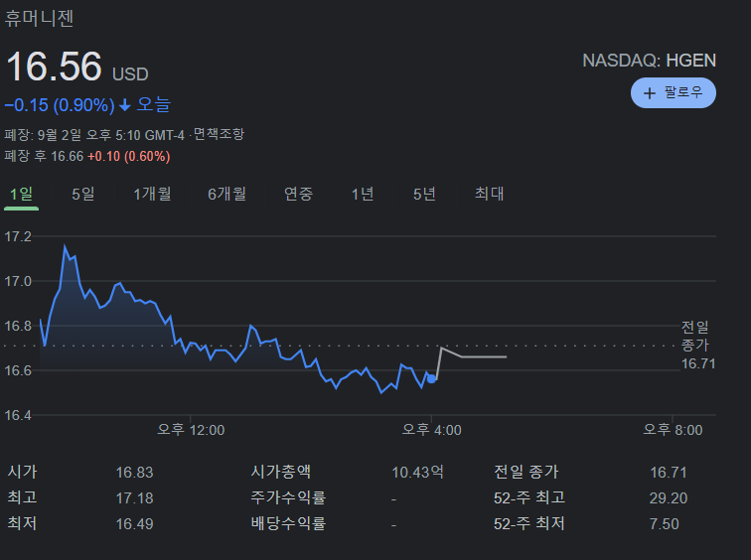Click the 시가 value 16.83

tap(134, 473)
